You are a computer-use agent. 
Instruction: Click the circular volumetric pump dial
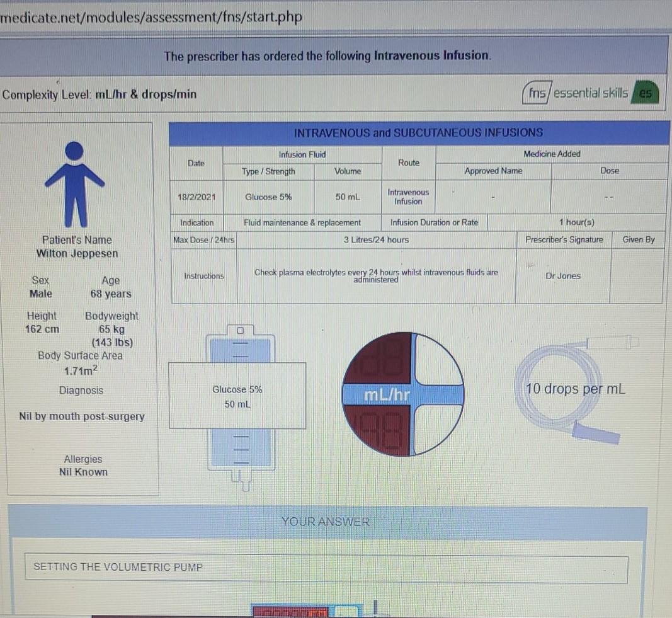coord(402,392)
